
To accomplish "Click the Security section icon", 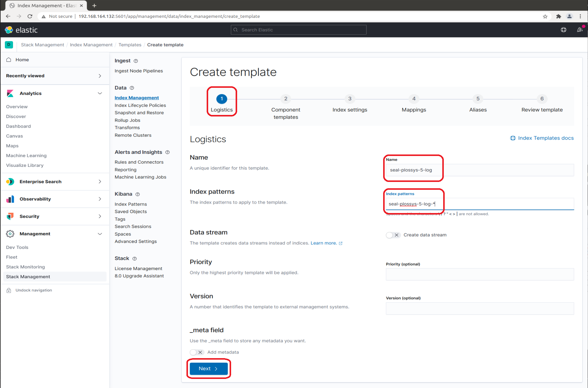I will (x=10, y=216).
